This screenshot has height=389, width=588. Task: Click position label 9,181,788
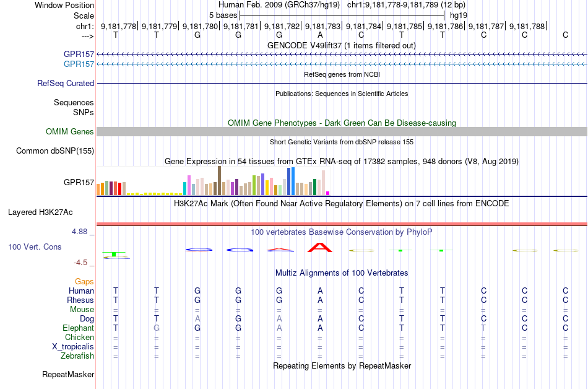(x=527, y=26)
